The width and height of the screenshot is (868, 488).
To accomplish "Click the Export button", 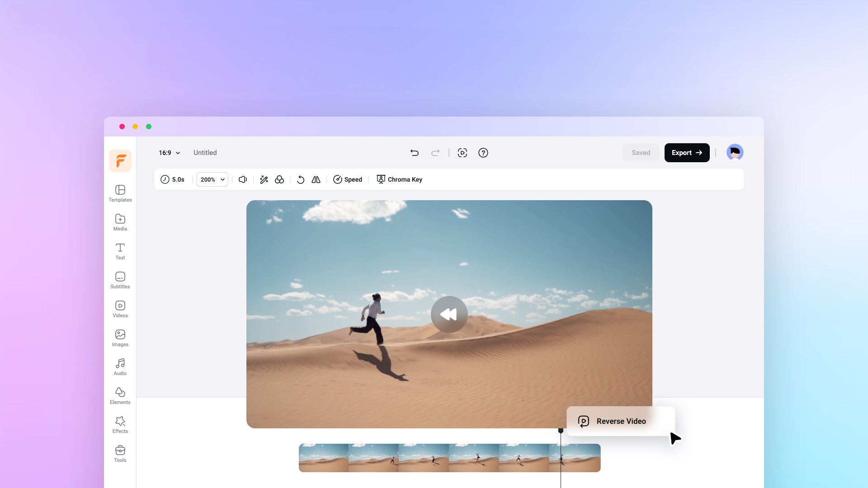I will pos(687,153).
